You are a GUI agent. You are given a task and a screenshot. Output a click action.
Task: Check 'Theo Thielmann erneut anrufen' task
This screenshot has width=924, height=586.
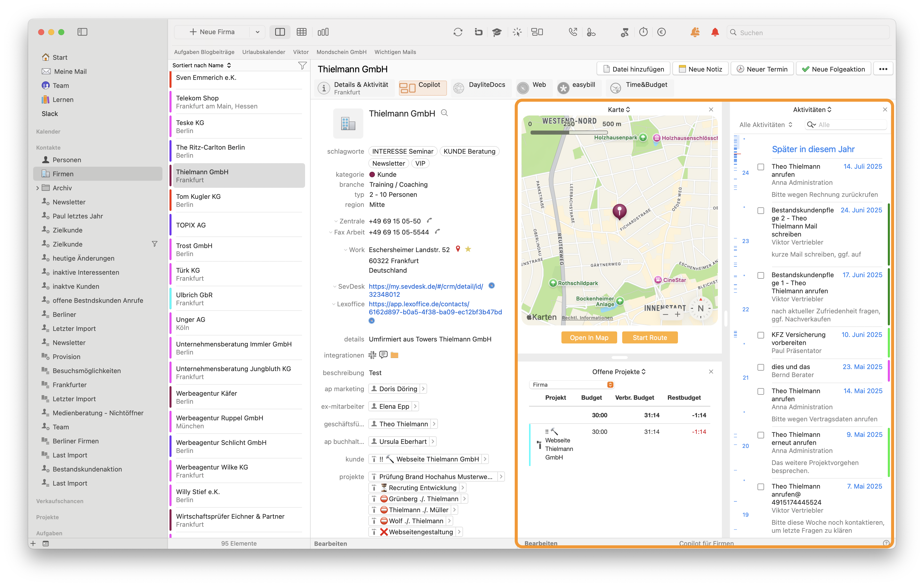(761, 435)
